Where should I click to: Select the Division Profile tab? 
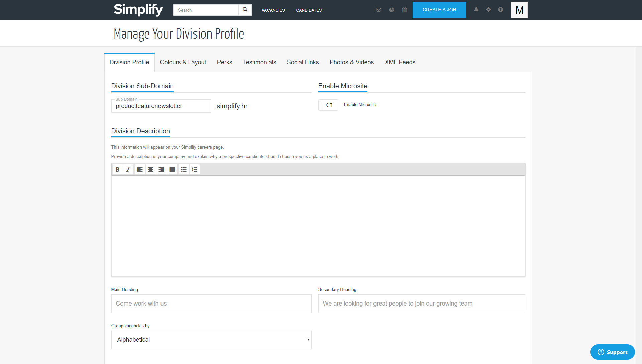pyautogui.click(x=129, y=62)
